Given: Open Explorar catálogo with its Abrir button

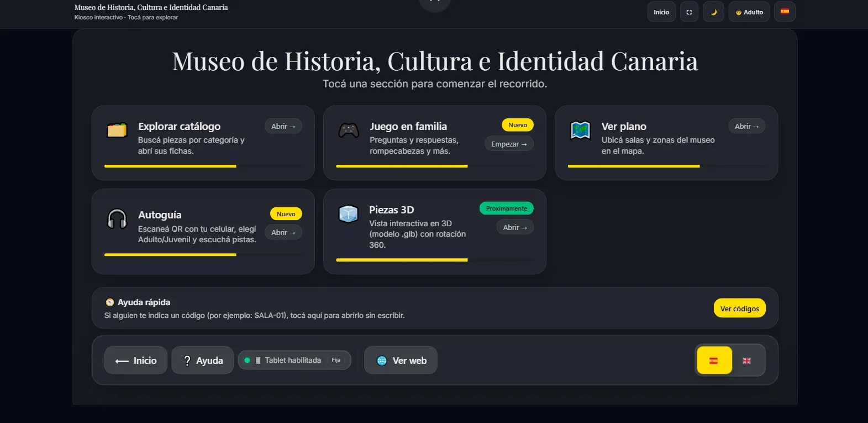Looking at the screenshot, I should (x=283, y=127).
